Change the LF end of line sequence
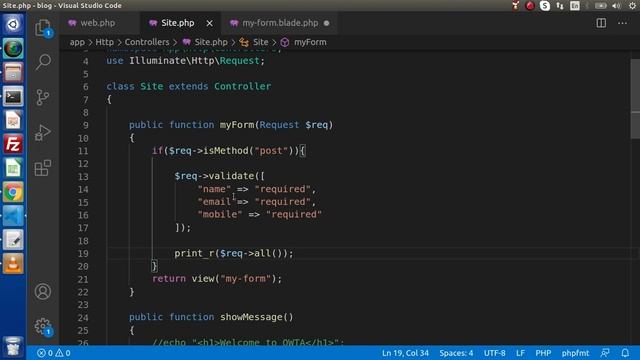This screenshot has width=640, height=360. (520, 353)
